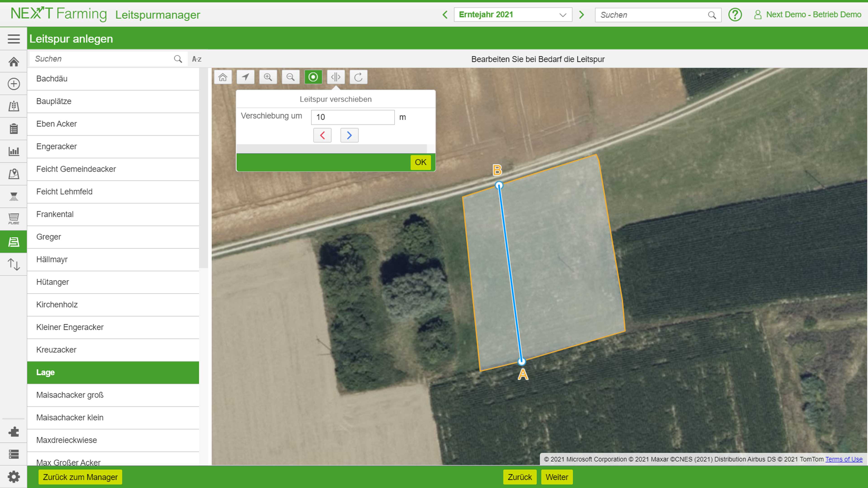This screenshot has width=868, height=488.
Task: Click the Weiter button
Action: [557, 477]
